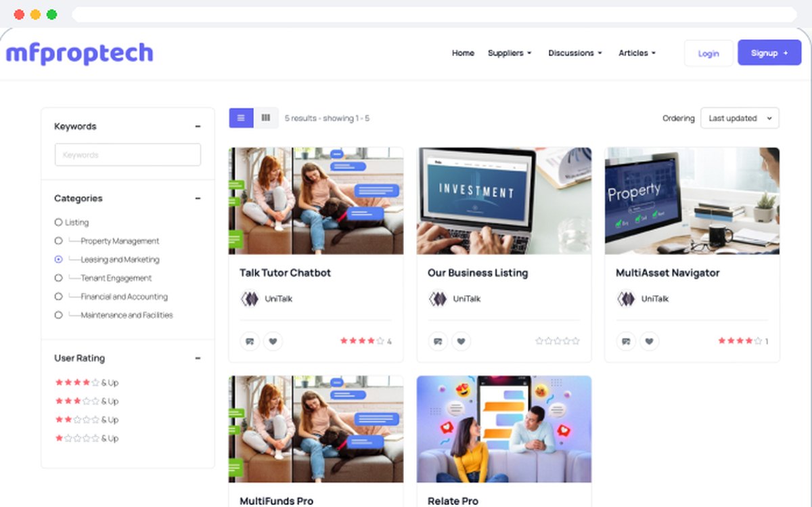Select the Listing category radio
Image resolution: width=812 pixels, height=507 pixels.
coord(58,222)
